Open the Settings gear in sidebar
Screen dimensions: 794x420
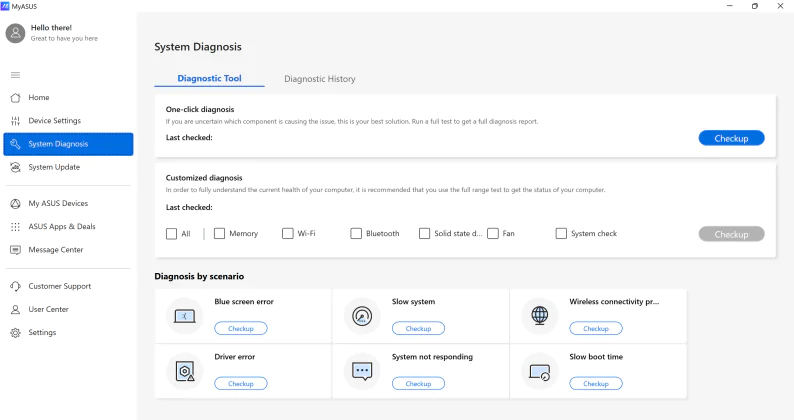[x=16, y=333]
